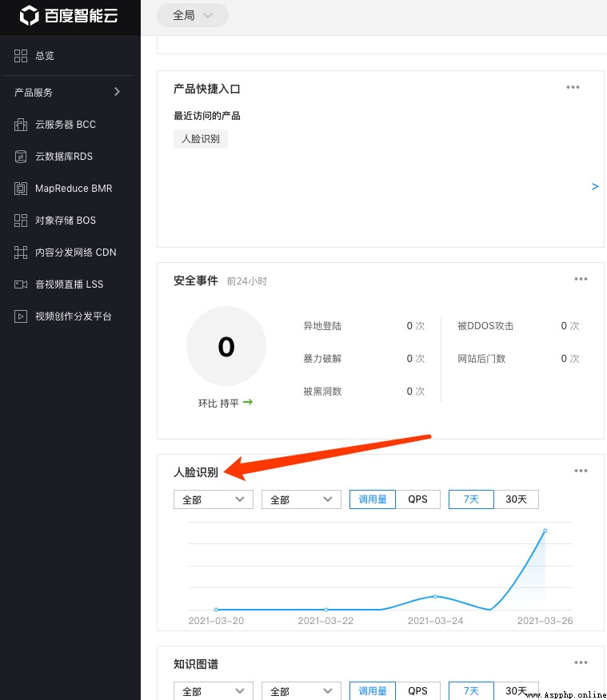Viewport: 607px width, 700px height.
Task: Click the 安全事件 card title
Action: (x=196, y=280)
